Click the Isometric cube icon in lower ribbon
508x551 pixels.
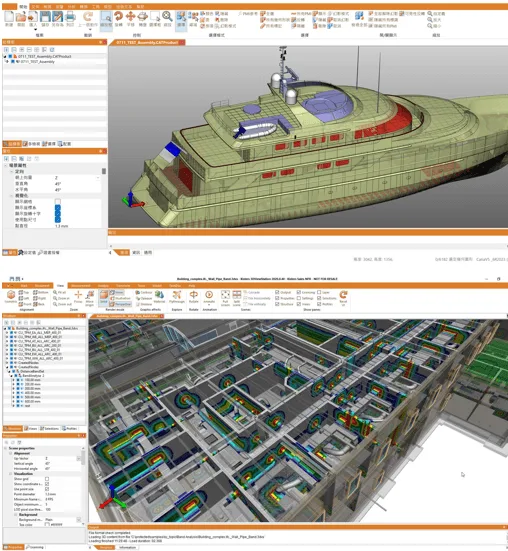point(11,295)
